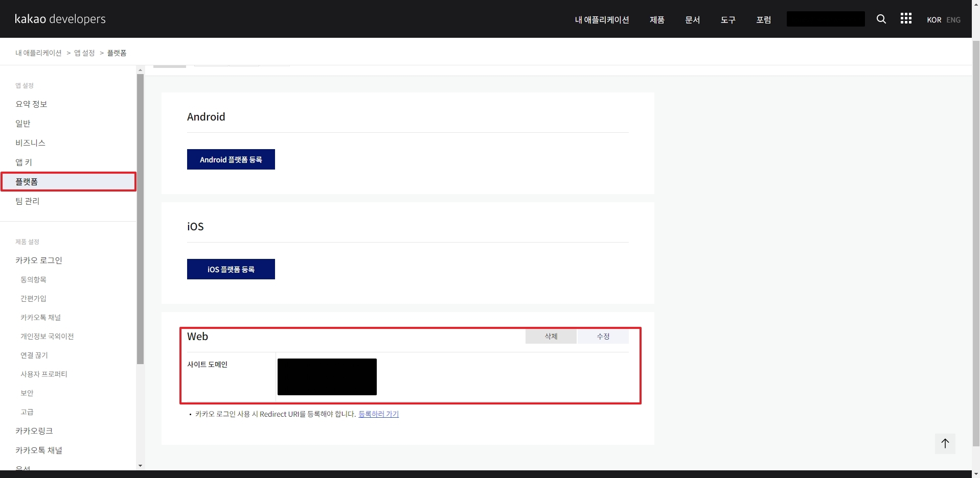Open the 문서 menu
The height and width of the screenshot is (478, 980).
(692, 20)
